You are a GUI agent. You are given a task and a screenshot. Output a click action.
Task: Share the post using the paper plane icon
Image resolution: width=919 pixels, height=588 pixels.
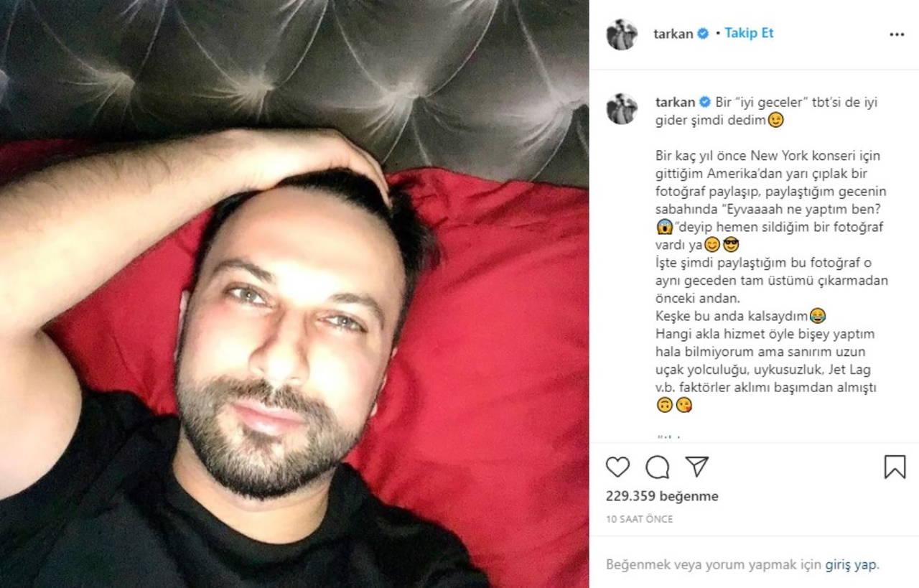pos(697,467)
